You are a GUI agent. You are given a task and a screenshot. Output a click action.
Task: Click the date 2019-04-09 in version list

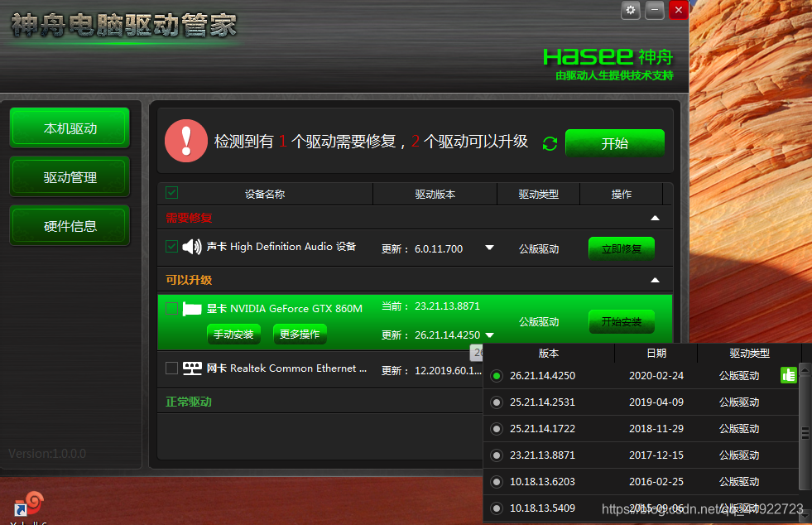[656, 402]
